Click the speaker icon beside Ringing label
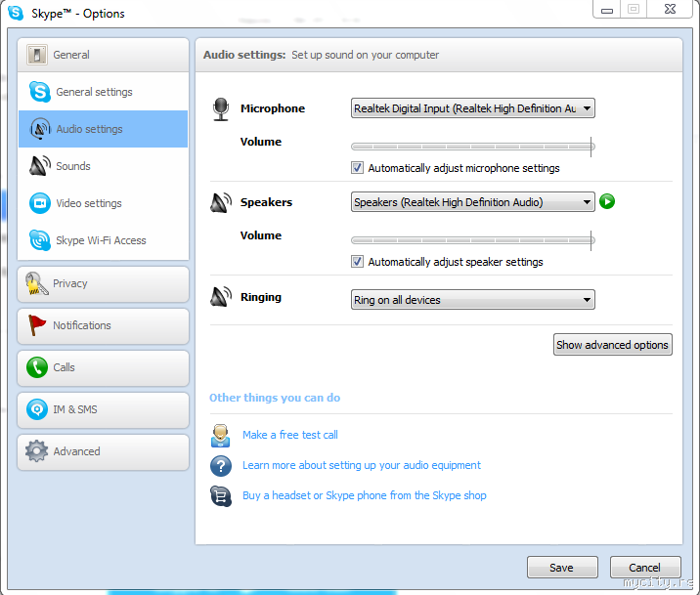Viewport: 700px width, 595px height. [221, 297]
